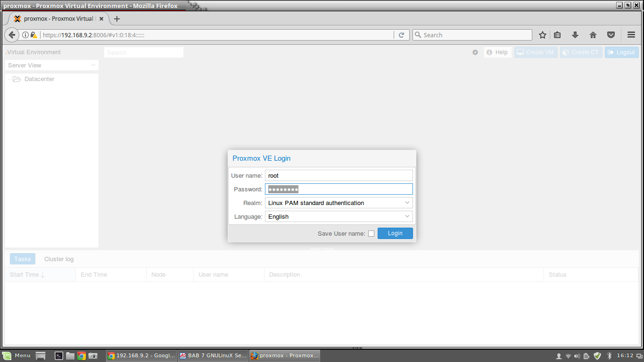Viewport: 644px width, 362px height.
Task: Open the Firefox hamburger menu
Action: tap(631, 35)
